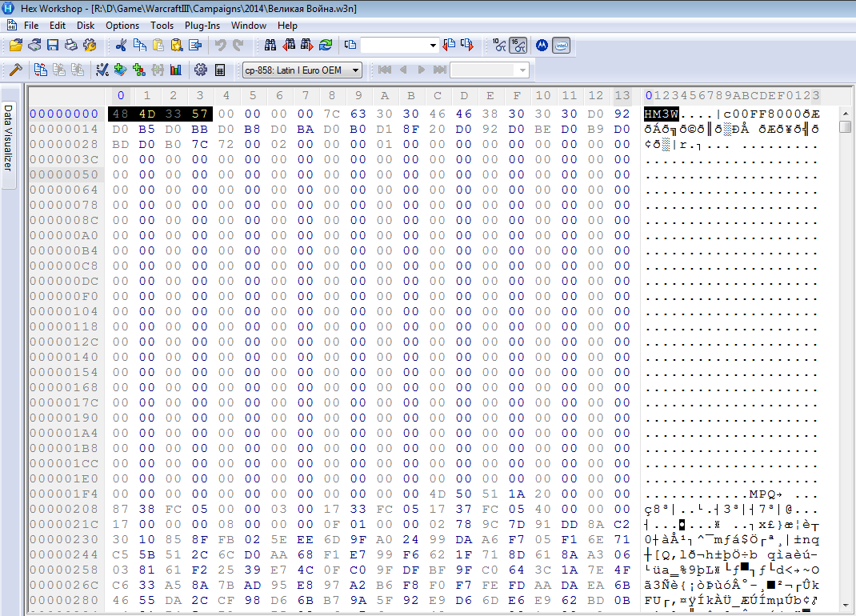The width and height of the screenshot is (856, 616).
Task: Open the Options menu
Action: click(x=122, y=25)
